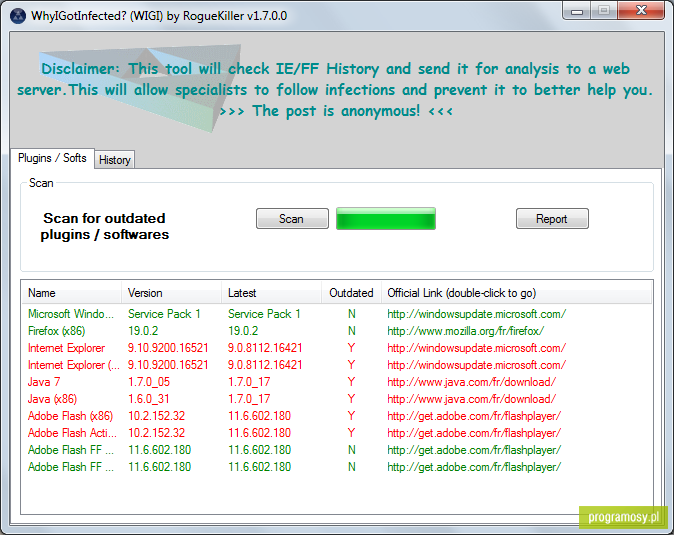Screen dimensions: 674x535
Task: Click Official Link column header
Action: tap(517, 293)
